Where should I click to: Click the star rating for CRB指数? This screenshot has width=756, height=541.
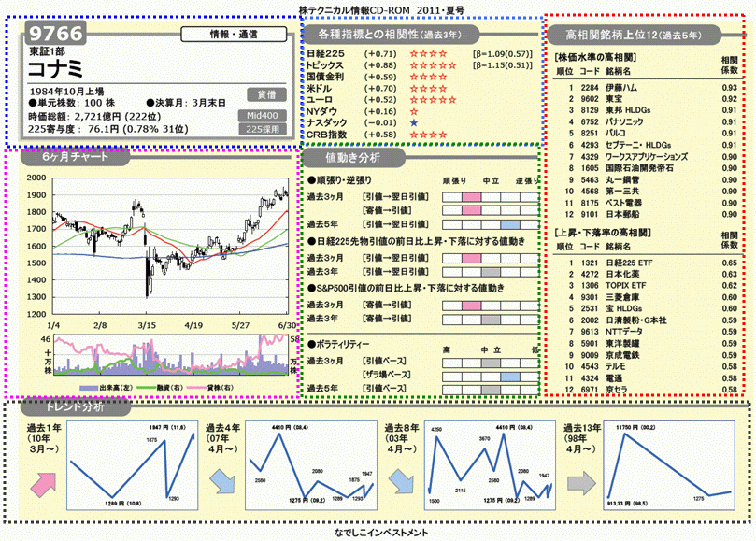click(428, 135)
